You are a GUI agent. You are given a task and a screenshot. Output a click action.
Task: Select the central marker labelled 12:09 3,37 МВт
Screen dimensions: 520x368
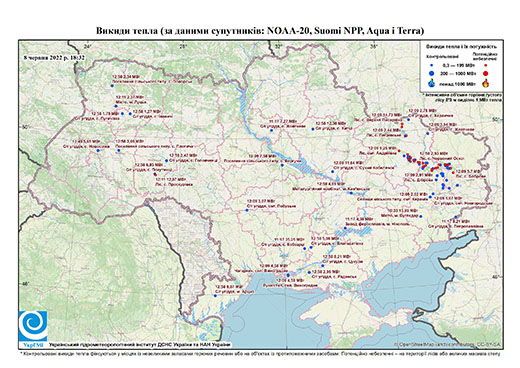(x=247, y=210)
